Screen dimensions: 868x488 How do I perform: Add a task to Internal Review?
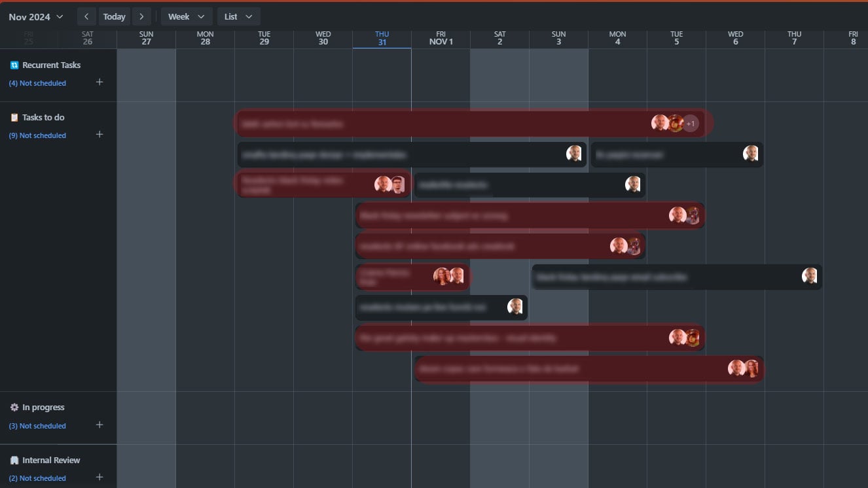[x=99, y=477]
